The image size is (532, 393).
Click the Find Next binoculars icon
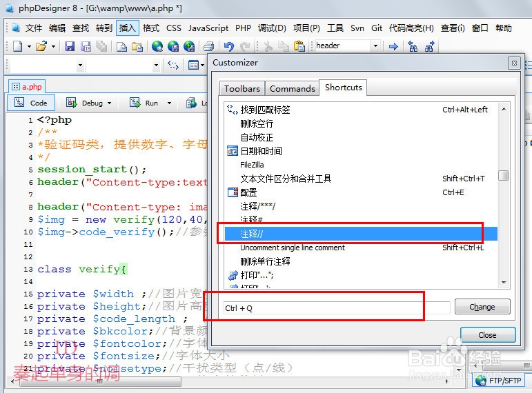429,46
